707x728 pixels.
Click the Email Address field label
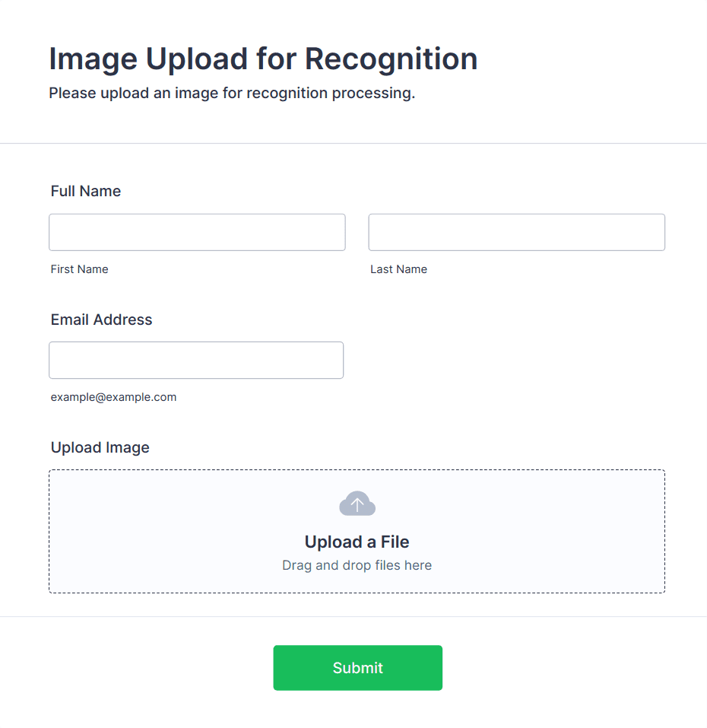102,319
